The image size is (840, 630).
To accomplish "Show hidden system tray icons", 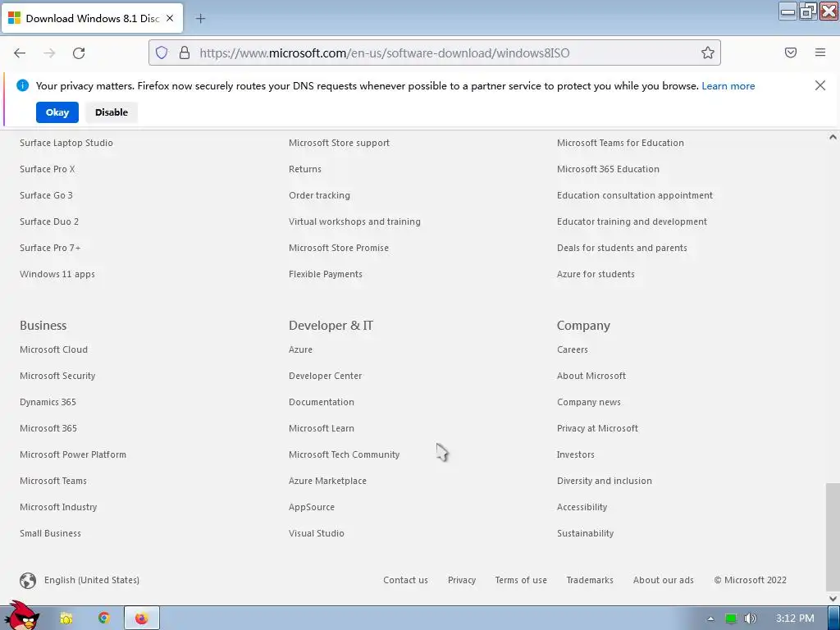I will (x=710, y=619).
